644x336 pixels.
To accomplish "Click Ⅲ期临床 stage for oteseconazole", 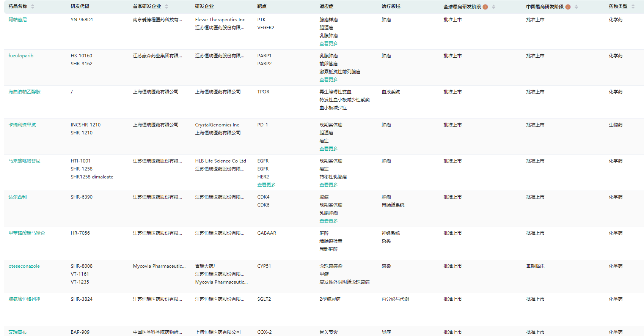I will pos(535,266).
